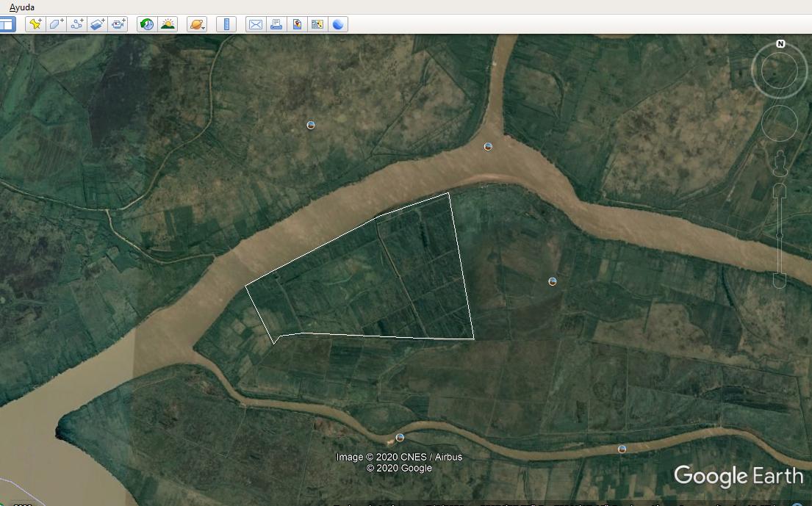Save the current image
The height and width of the screenshot is (506, 812).
[298, 24]
